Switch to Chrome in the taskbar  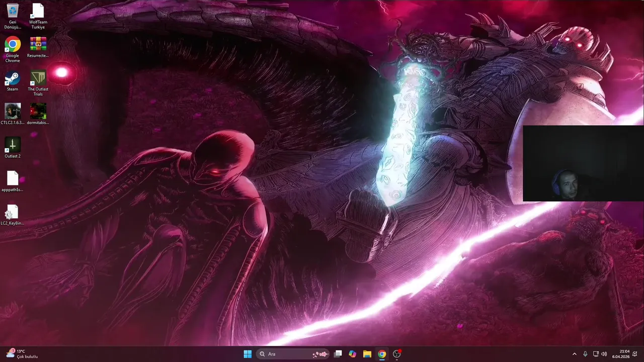(382, 354)
